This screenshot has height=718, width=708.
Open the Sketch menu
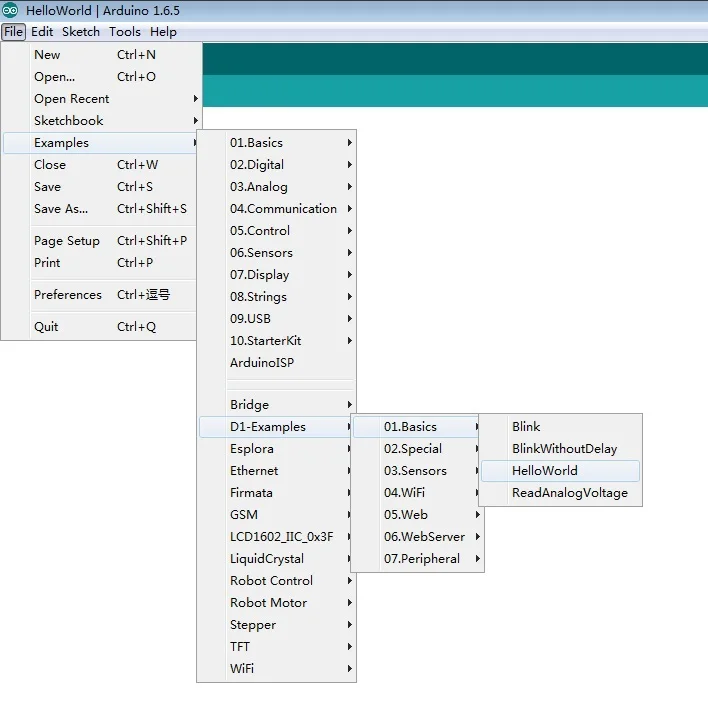click(x=81, y=32)
